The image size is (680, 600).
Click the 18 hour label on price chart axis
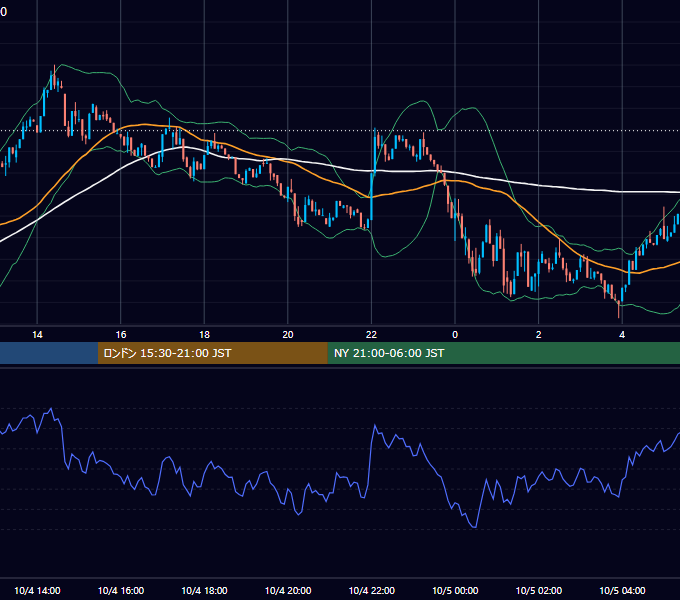pos(204,335)
